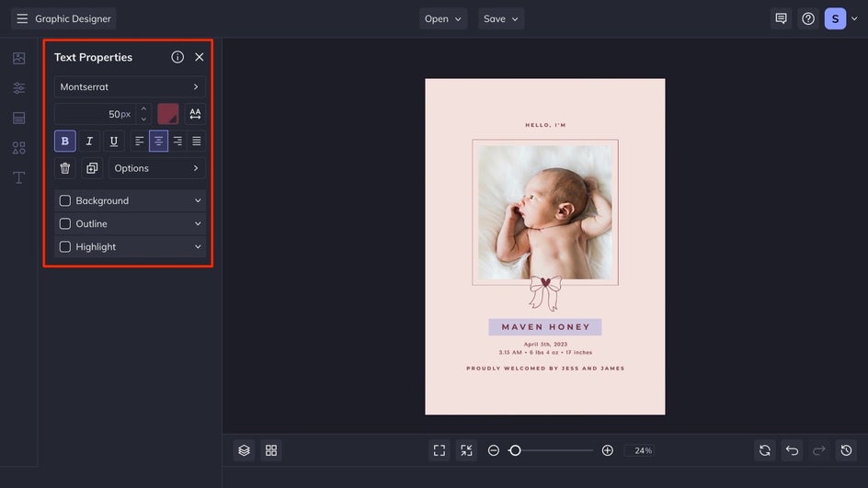Toggle Underline formatting

coord(113,142)
